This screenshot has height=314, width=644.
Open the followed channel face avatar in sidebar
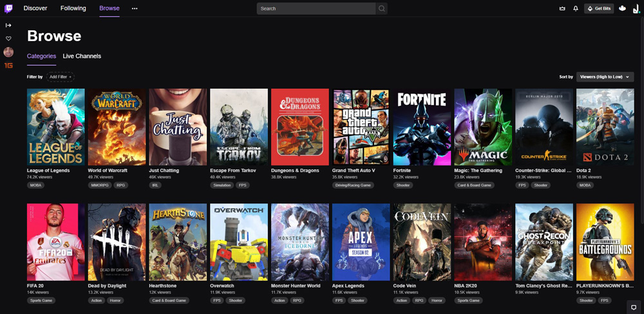click(x=8, y=51)
